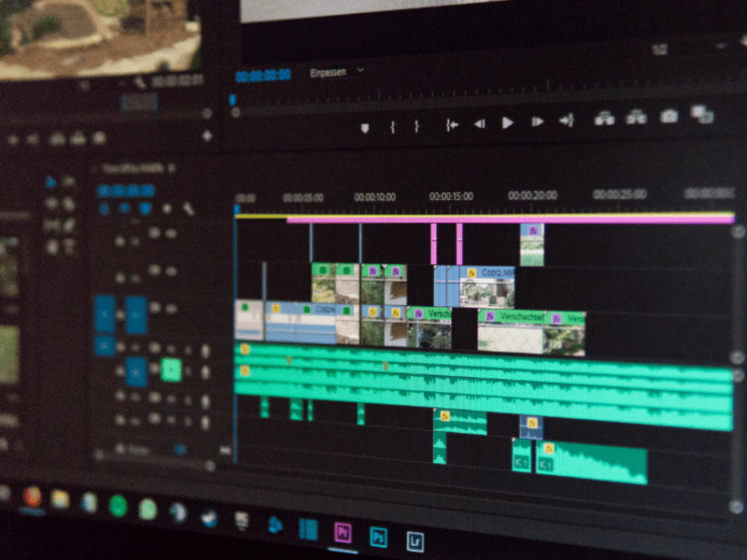Click the Export Frame camera icon

[669, 117]
